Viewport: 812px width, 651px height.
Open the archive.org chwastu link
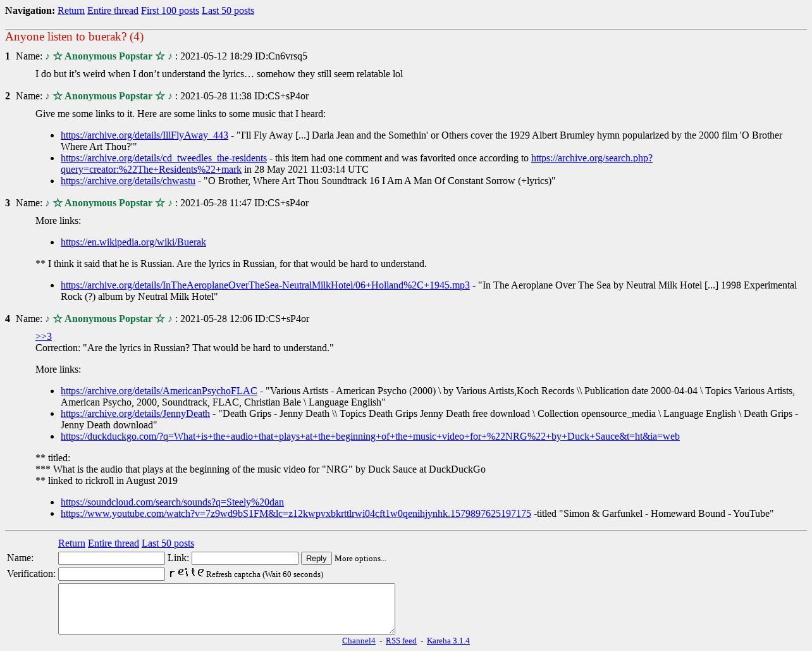[128, 181]
